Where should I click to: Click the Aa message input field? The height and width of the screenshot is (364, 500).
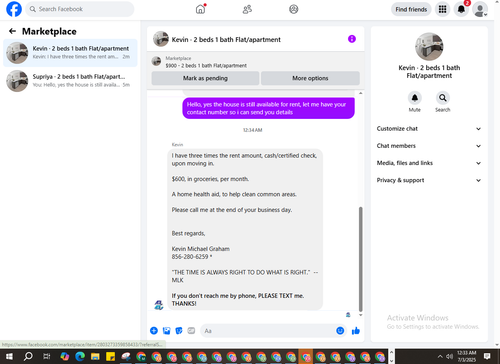[x=268, y=331]
